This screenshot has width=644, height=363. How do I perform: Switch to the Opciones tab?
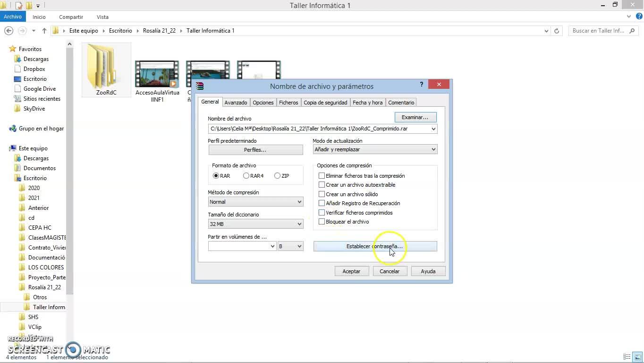click(263, 103)
